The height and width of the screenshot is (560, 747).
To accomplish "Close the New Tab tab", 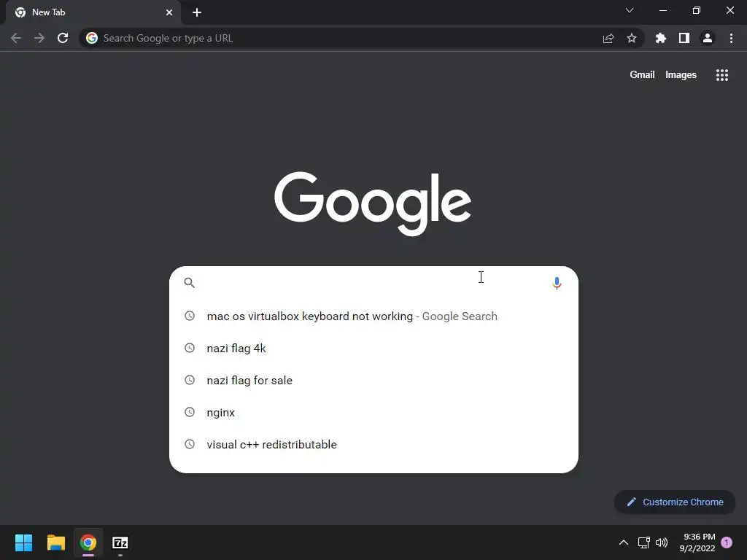I will [x=169, y=12].
